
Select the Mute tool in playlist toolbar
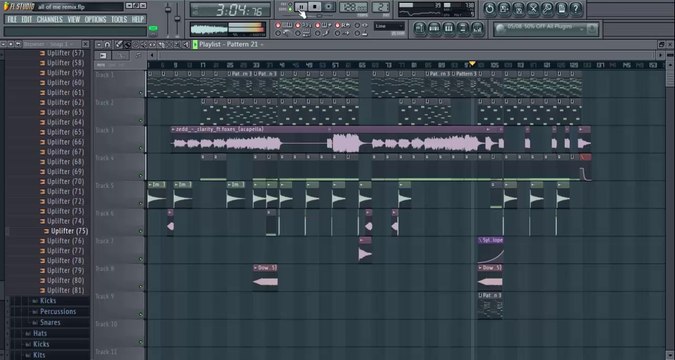[143, 44]
